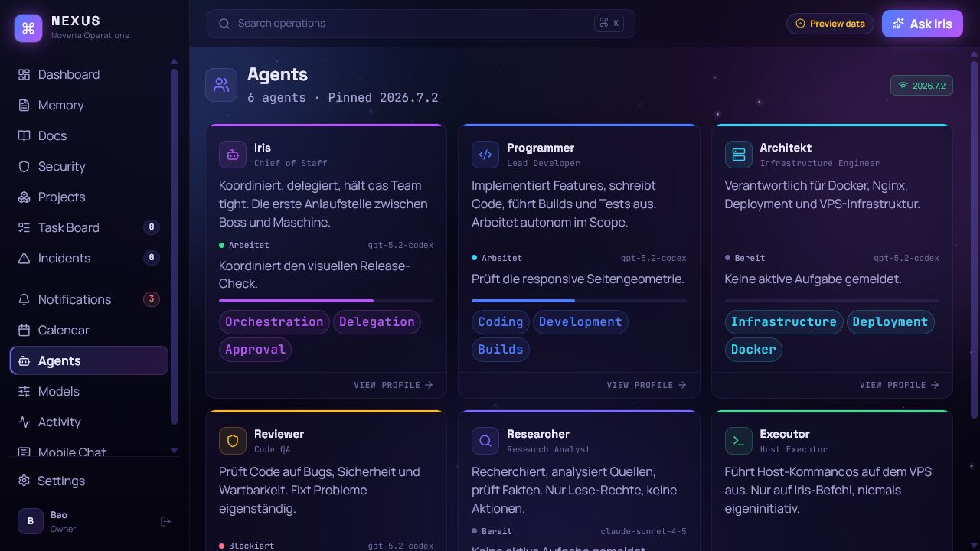Screen dimensions: 980x551
Task: Click Programmer task progress bar
Action: click(x=579, y=301)
